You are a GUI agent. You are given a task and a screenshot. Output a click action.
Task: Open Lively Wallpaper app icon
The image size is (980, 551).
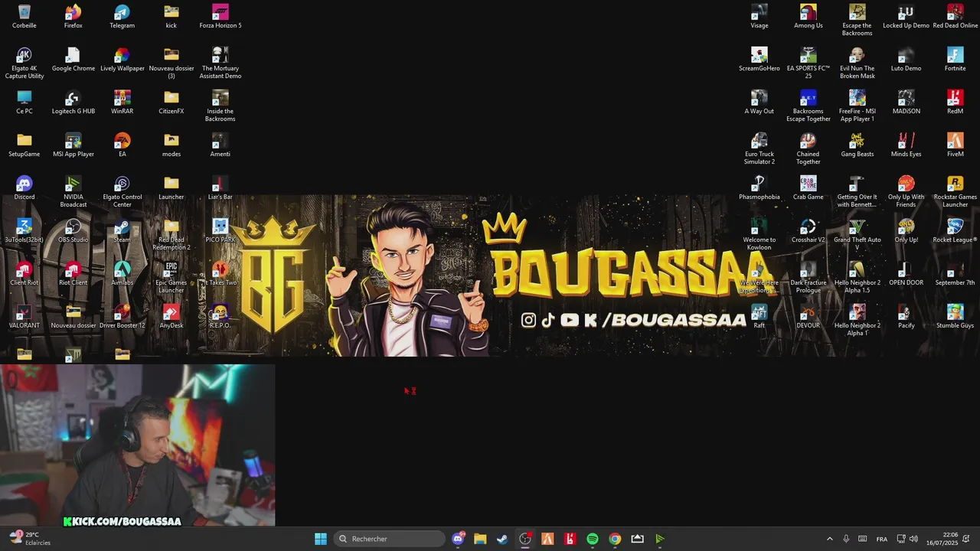pyautogui.click(x=122, y=60)
